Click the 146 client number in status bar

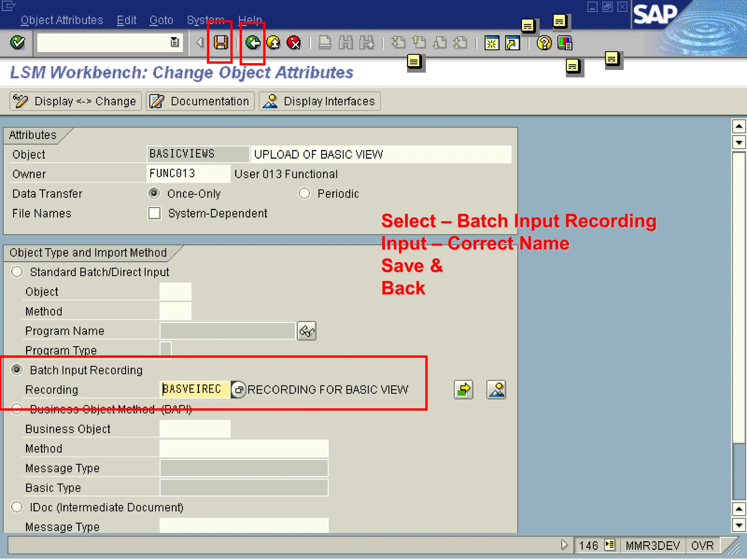tap(589, 545)
